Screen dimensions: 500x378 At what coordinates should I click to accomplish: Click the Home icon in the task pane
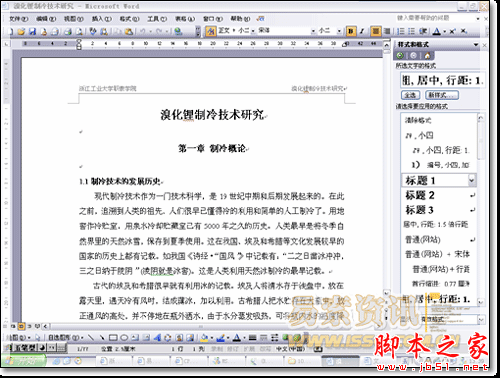click(x=427, y=55)
